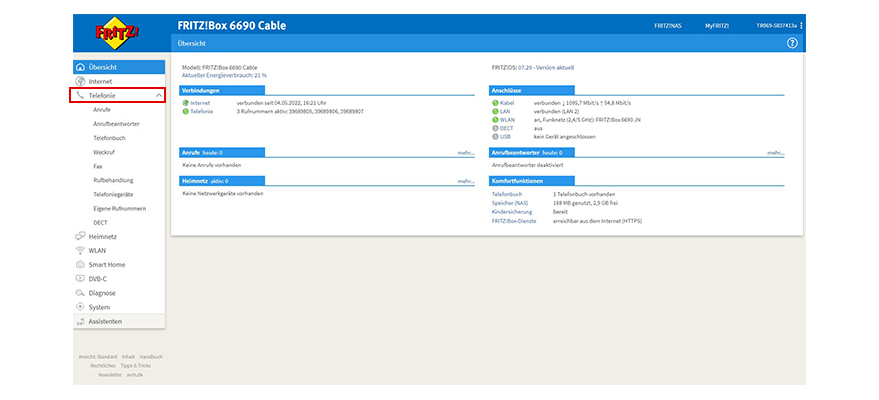
Task: Open the three-dot user menu
Action: (x=801, y=25)
